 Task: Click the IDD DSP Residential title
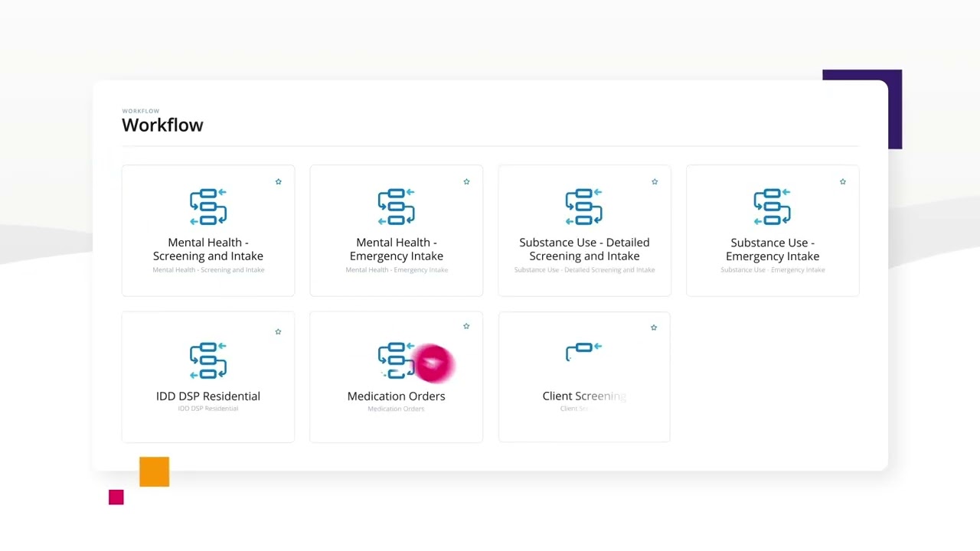point(208,396)
